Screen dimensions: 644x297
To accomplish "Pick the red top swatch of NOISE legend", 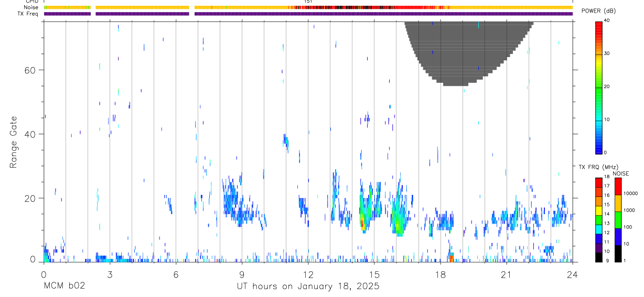I will point(618,186).
